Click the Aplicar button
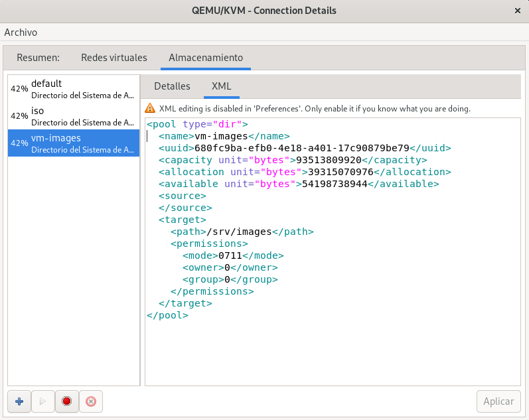The image size is (529, 420). pyautogui.click(x=498, y=401)
